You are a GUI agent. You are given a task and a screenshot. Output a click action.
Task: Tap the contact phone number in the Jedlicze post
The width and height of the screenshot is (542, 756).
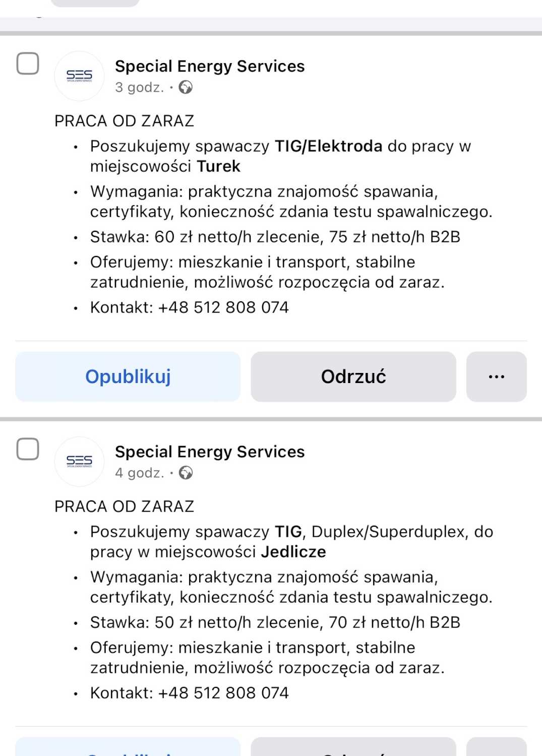[223, 693]
